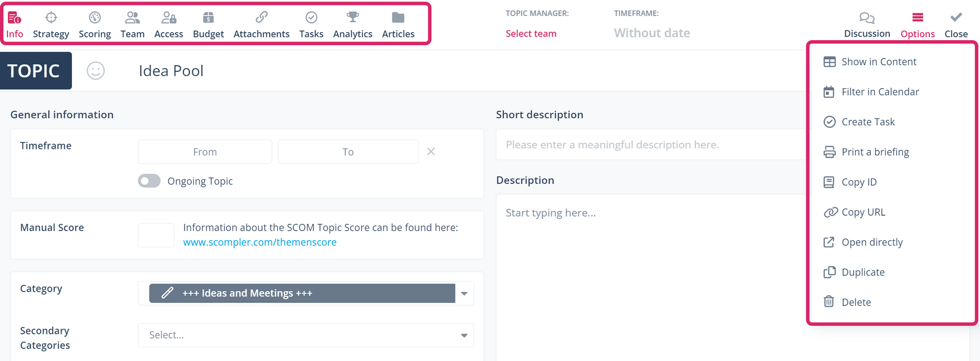Image resolution: width=980 pixels, height=361 pixels.
Task: Open the Analytics trophy icon
Action: tap(353, 18)
